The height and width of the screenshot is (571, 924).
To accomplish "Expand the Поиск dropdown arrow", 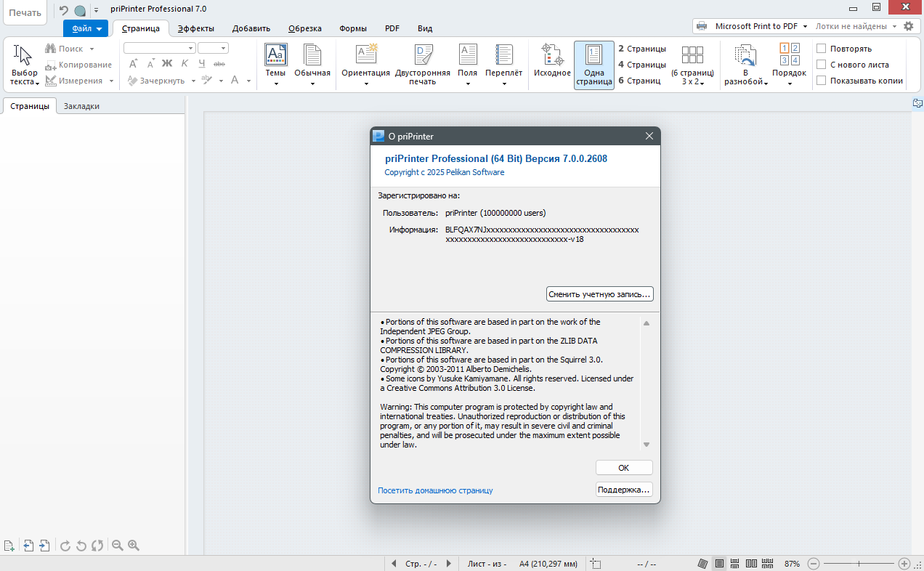I will 92,49.
